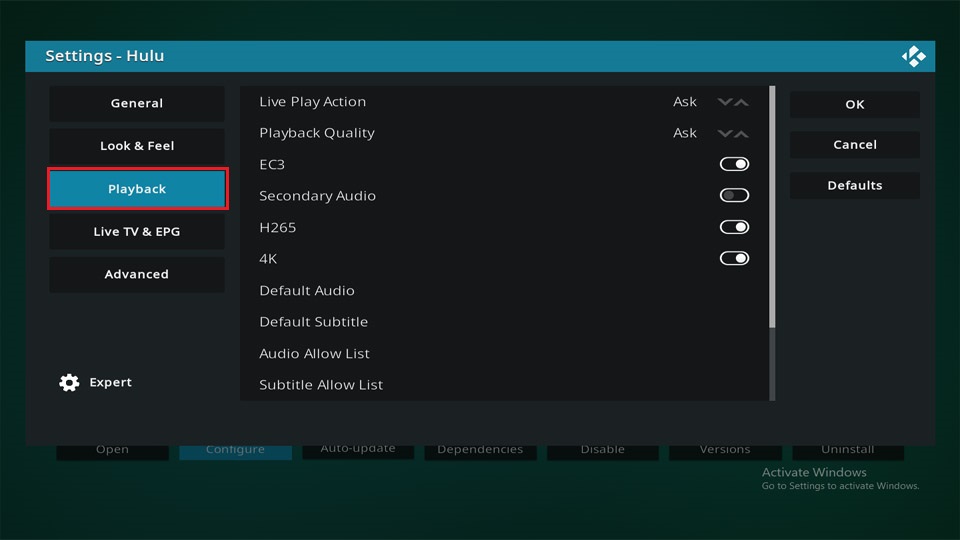
Task: Go to Advanced settings category
Action: [x=137, y=274]
